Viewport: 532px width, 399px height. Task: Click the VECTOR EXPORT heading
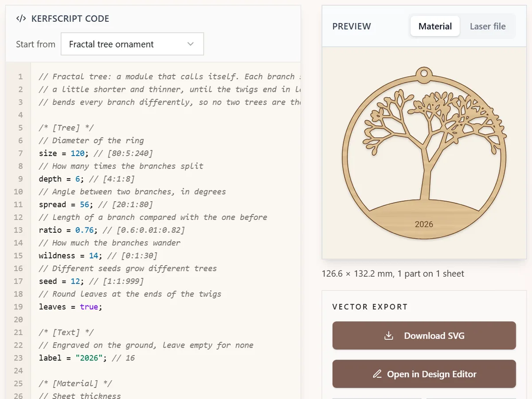coord(370,307)
